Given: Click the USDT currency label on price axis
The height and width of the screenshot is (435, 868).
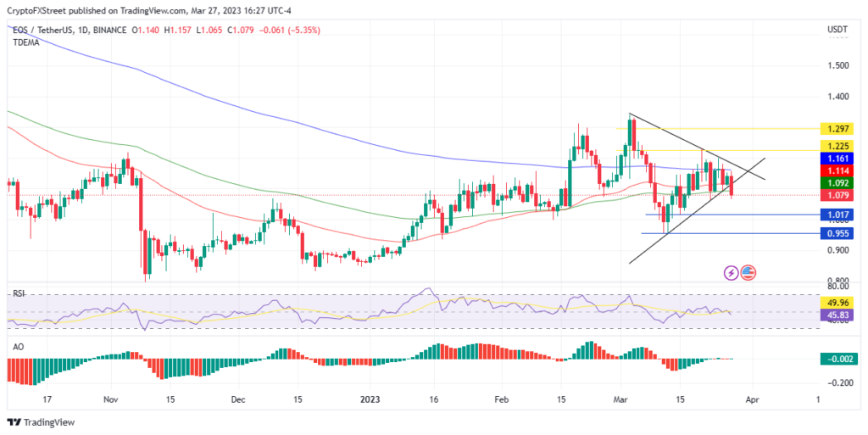Looking at the screenshot, I should coord(837,30).
